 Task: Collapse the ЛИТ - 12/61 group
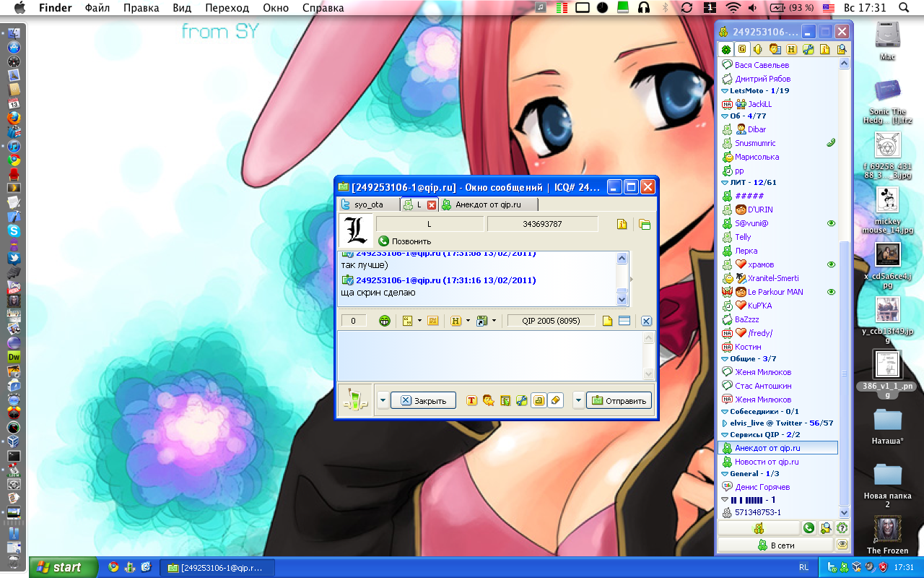(724, 183)
